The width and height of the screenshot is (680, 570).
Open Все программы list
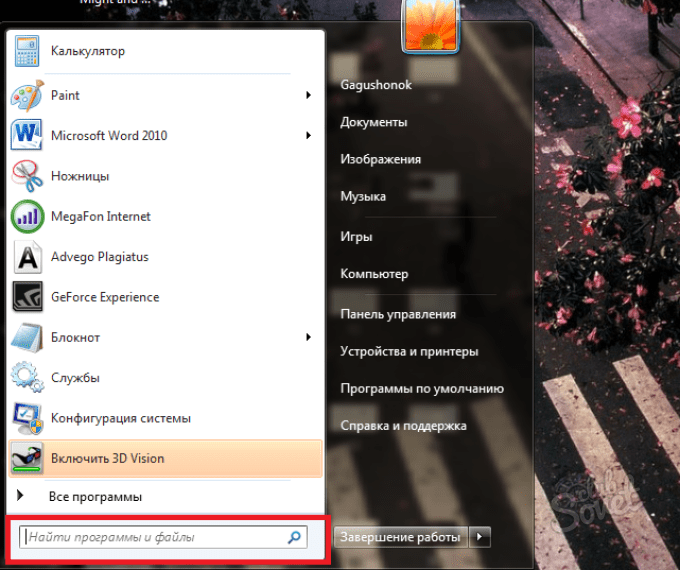point(95,497)
